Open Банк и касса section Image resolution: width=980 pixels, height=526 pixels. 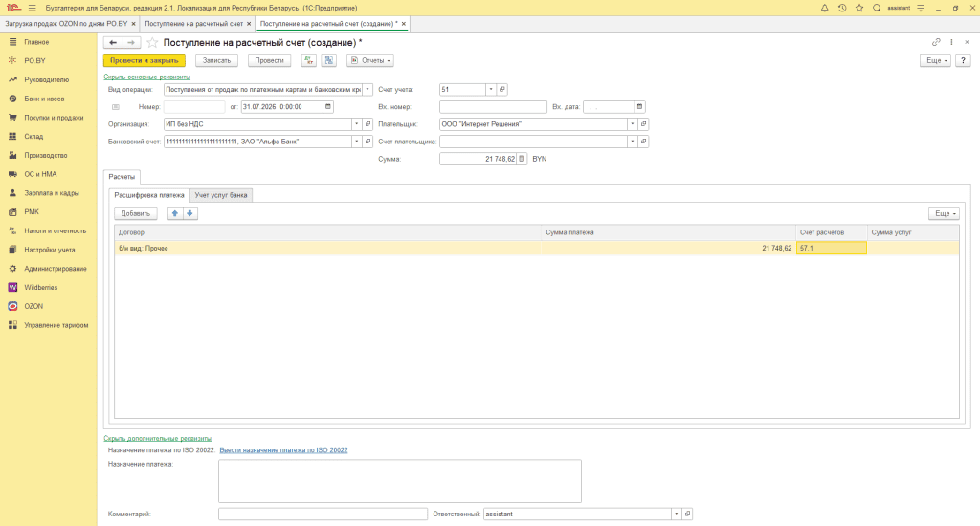pos(44,99)
